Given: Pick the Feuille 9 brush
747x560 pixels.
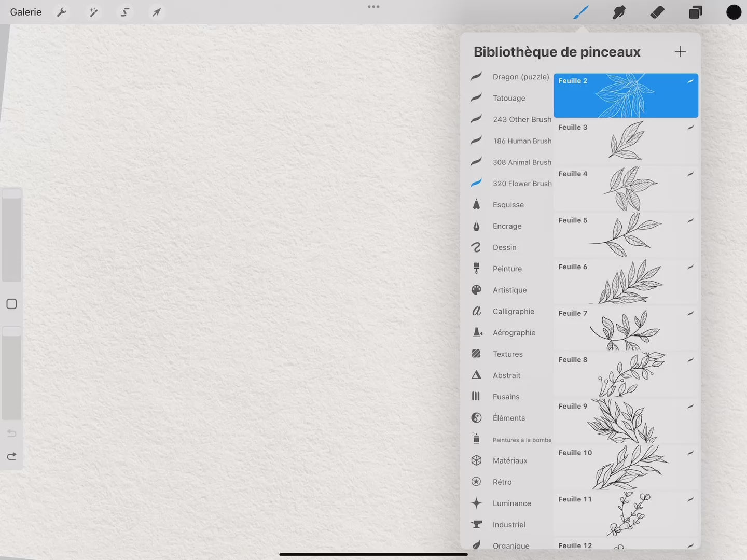Looking at the screenshot, I should click(x=626, y=421).
